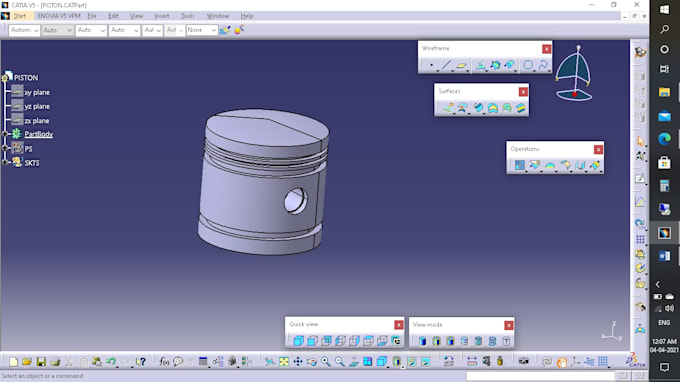
Task: Select the Sweep surface tool
Action: tap(478, 108)
